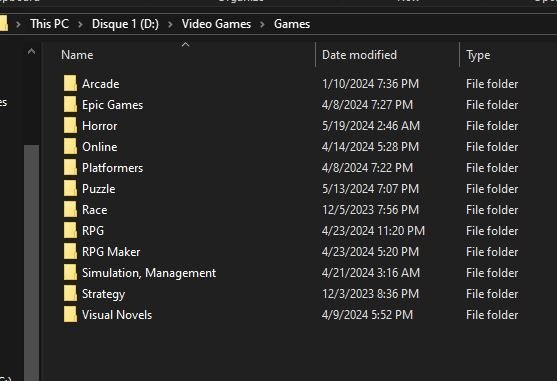This screenshot has height=381, width=557.
Task: Click the Race folder icon
Action: coord(70,209)
